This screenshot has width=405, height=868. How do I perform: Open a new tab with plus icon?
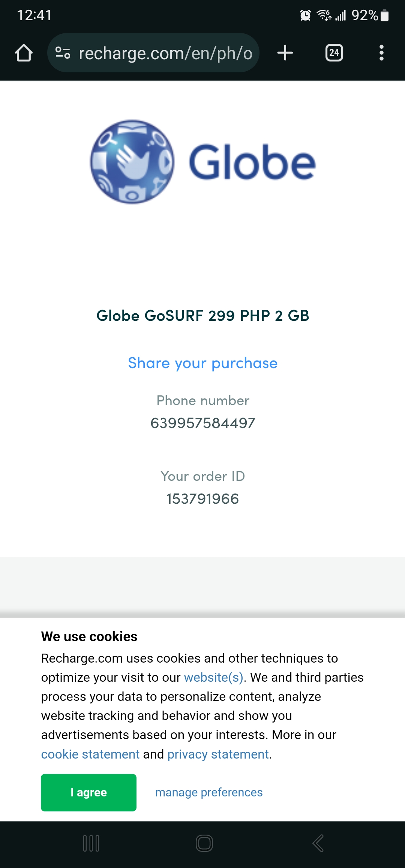[x=285, y=53]
